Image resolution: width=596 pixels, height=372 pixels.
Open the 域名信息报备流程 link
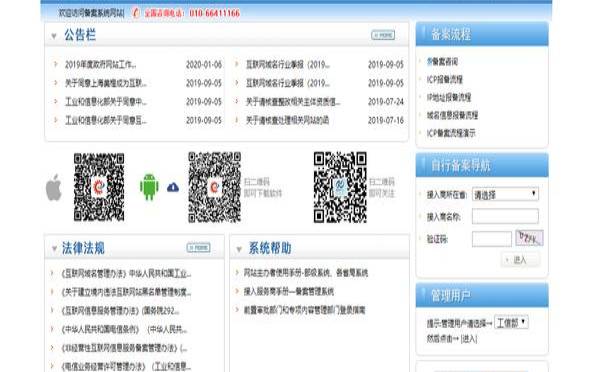point(452,115)
